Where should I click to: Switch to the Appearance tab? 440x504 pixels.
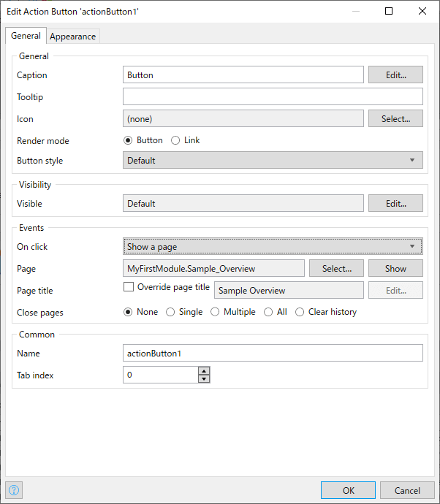pos(72,37)
